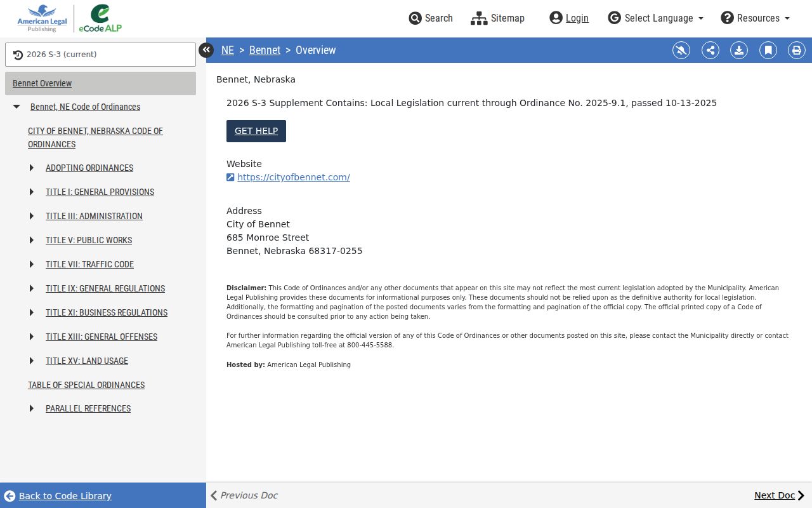The image size is (812, 508).
Task: Click the Bennet breadcrumb link
Action: tap(265, 50)
